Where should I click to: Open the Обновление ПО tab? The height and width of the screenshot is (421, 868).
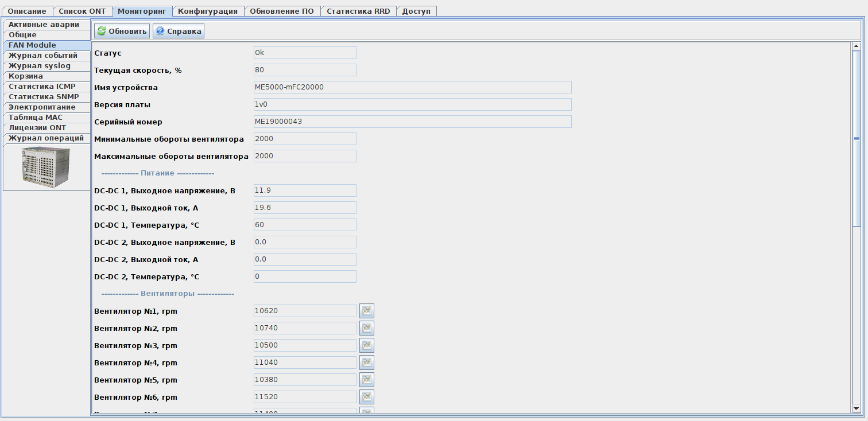coord(282,11)
